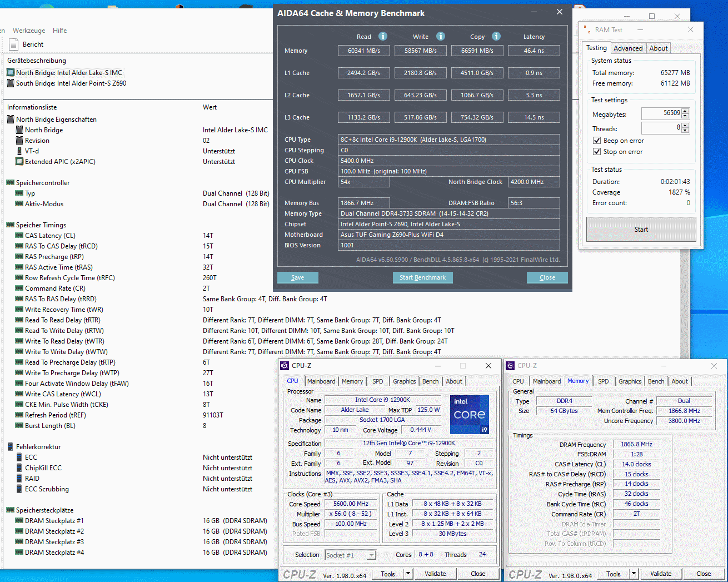Click Validate in CPU-Z Memory window

click(661, 574)
